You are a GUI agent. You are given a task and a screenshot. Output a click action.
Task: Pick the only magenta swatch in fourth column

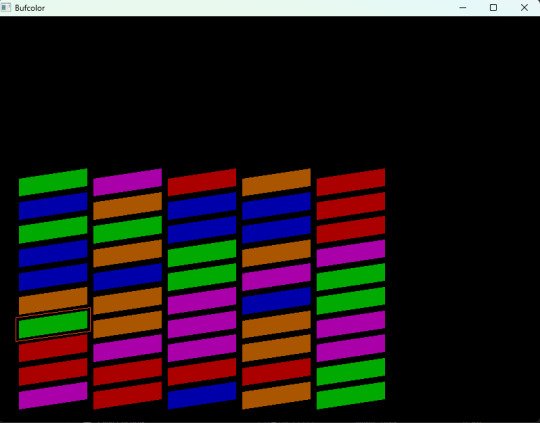[x=276, y=277]
